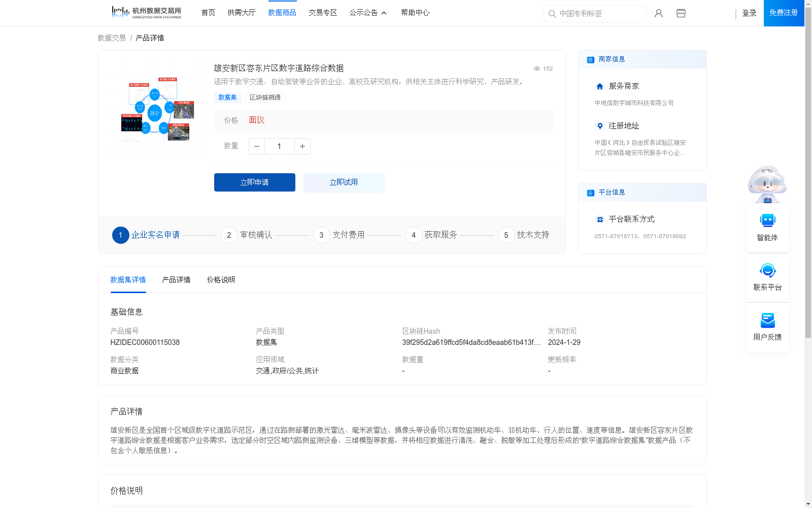Image resolution: width=812 pixels, height=508 pixels.
Task: Go to 首页 in navigation
Action: [208, 13]
